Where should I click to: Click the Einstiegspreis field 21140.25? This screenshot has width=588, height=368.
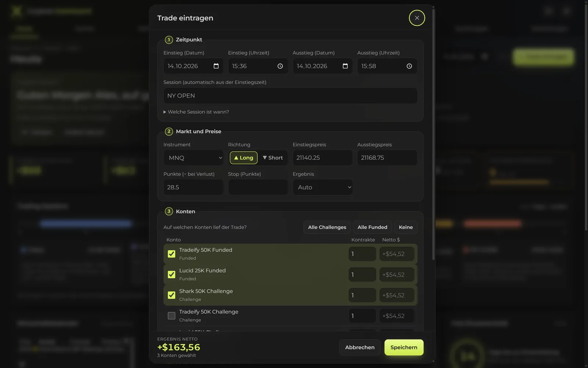click(x=323, y=158)
